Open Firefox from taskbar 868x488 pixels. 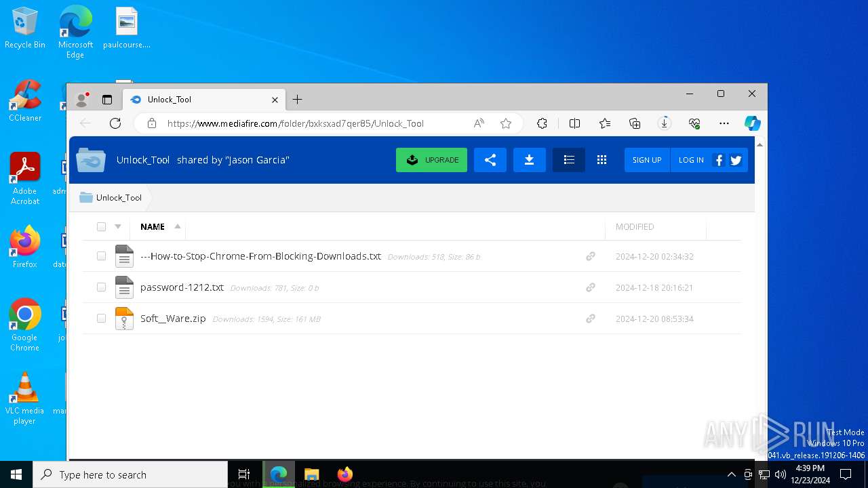(345, 474)
